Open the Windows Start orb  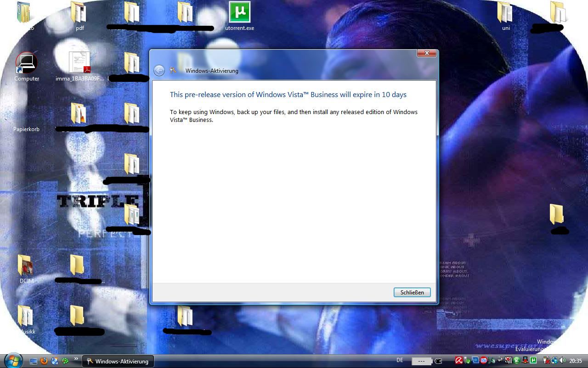13,360
